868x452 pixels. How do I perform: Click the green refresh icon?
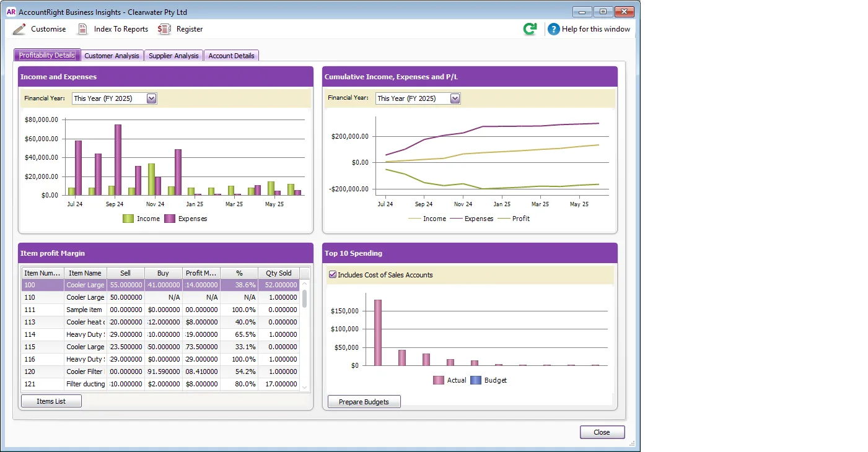(530, 29)
